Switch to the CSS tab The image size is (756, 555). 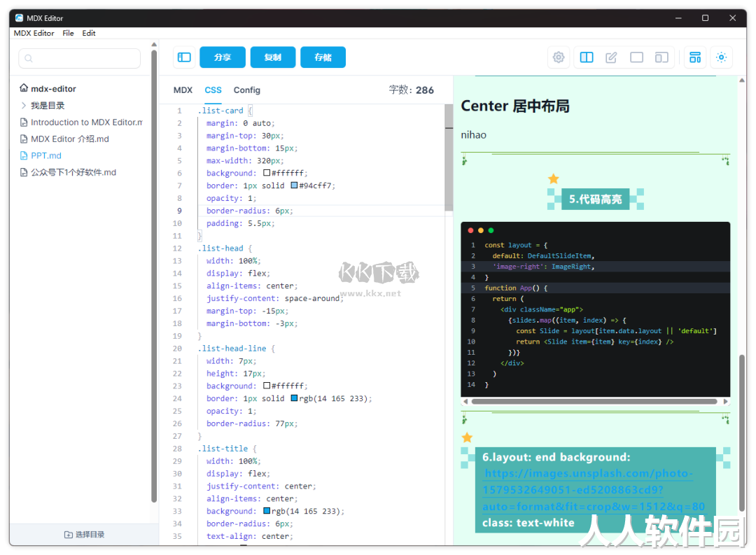pyautogui.click(x=213, y=90)
